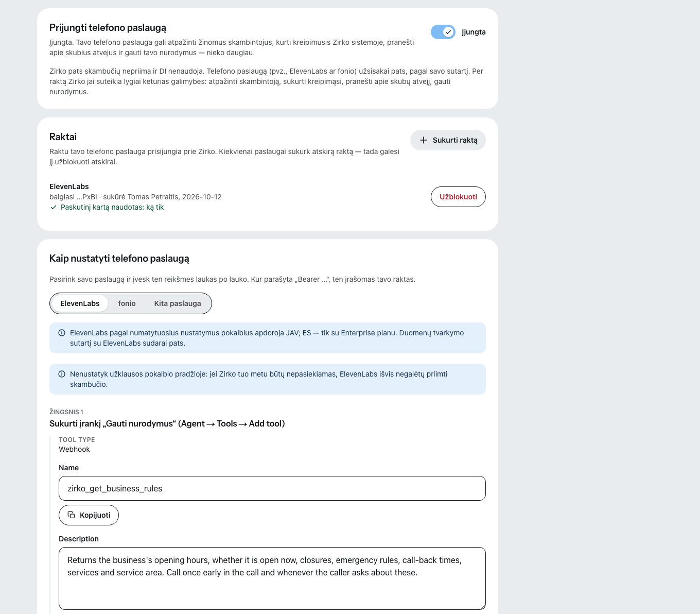Click the plus icon in Sukurti raktą
This screenshot has height=614, width=700.
point(424,140)
